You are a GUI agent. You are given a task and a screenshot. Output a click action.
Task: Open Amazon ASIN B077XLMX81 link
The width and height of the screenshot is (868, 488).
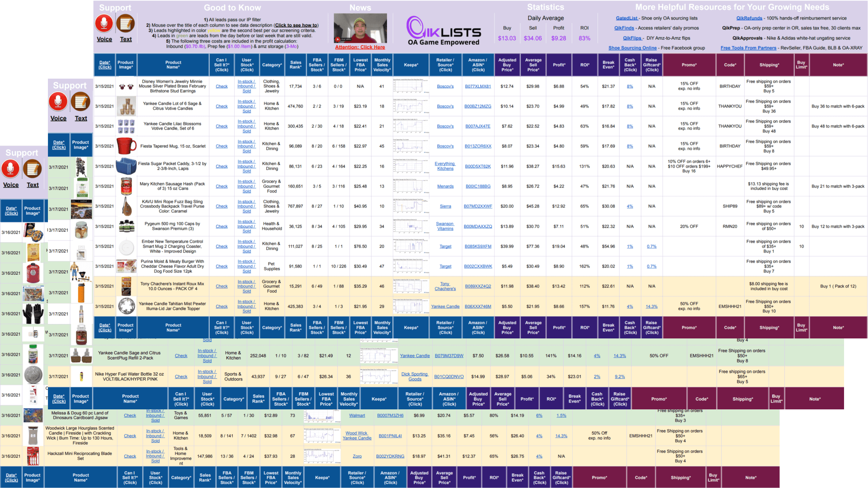(478, 86)
